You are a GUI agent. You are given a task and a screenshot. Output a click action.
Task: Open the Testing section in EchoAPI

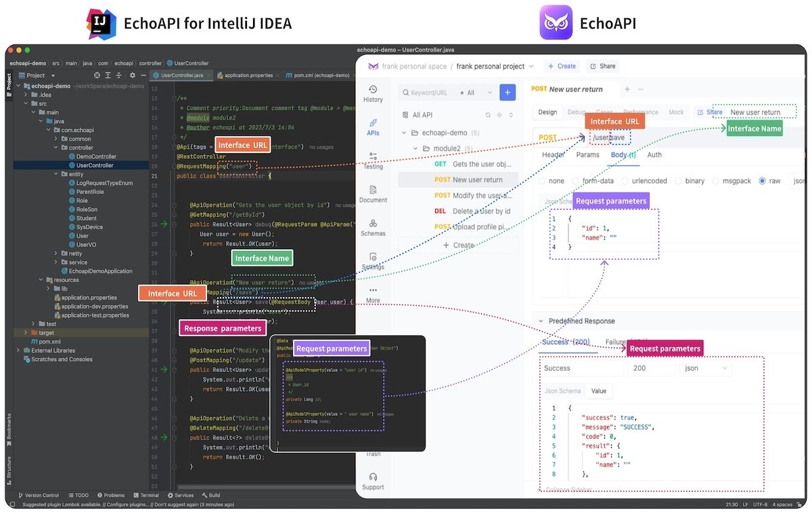coord(373,160)
